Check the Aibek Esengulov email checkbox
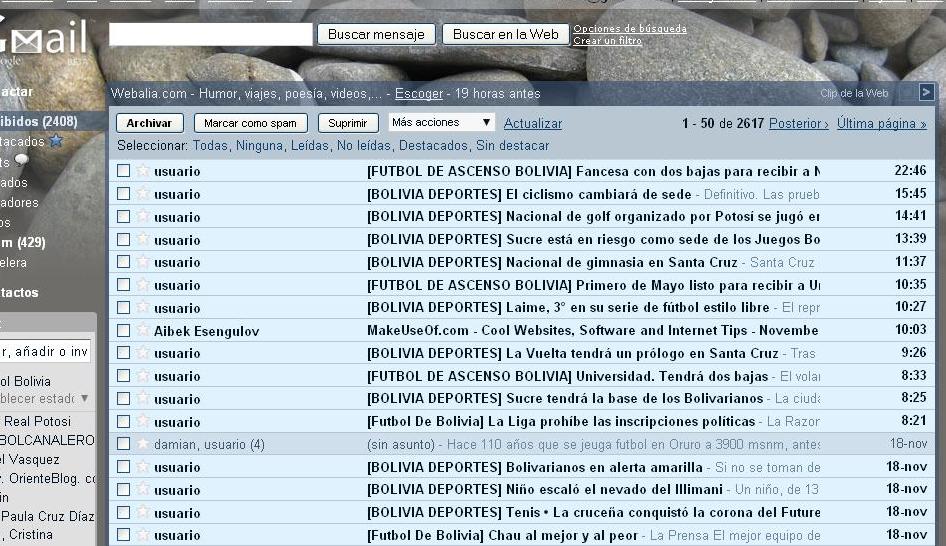 coord(123,330)
